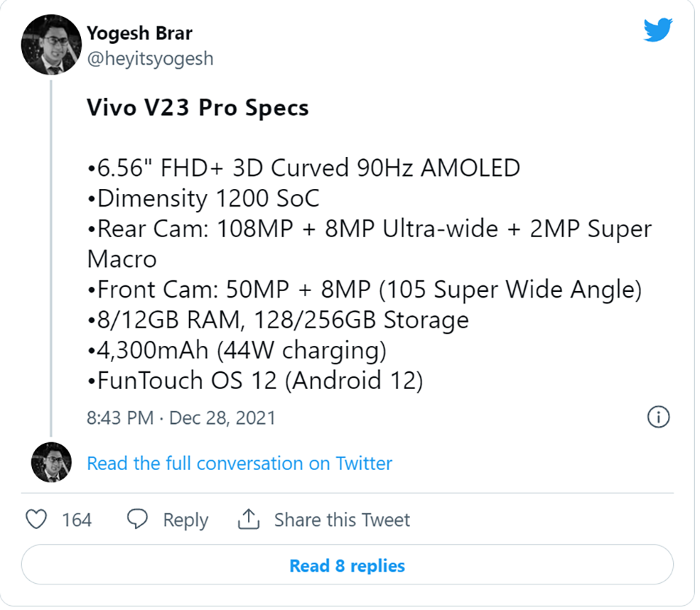Screen dimensions: 700x610
Task: Click the Twitter bird logo
Action: (657, 30)
